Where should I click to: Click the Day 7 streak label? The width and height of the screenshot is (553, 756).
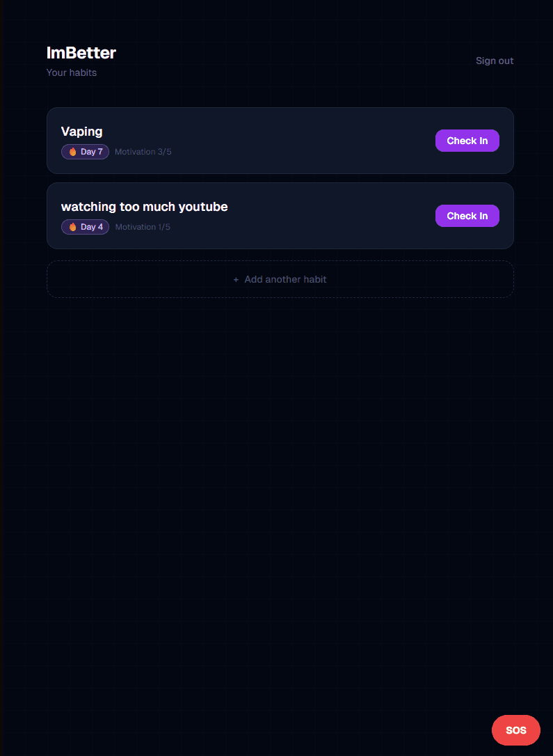pyautogui.click(x=92, y=152)
